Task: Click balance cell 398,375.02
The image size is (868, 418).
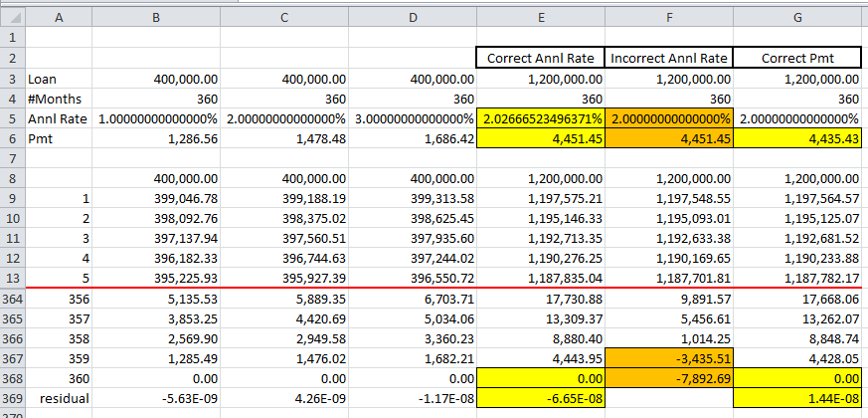Action: (284, 218)
